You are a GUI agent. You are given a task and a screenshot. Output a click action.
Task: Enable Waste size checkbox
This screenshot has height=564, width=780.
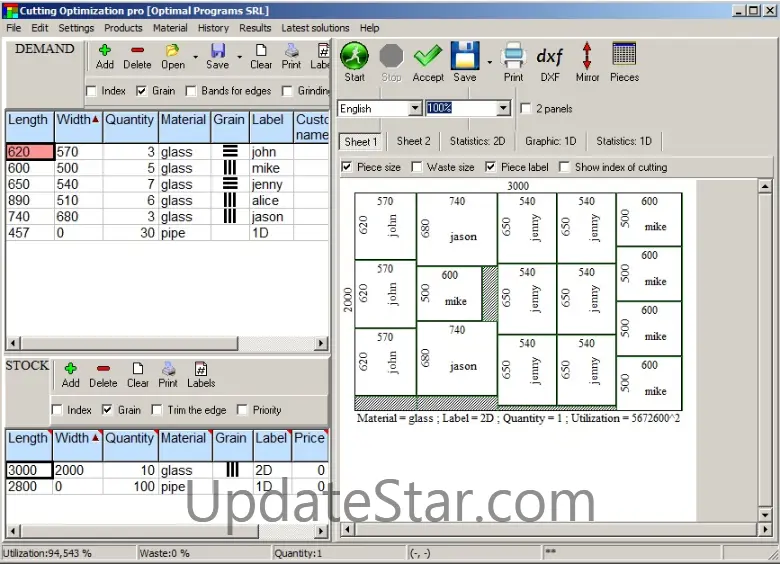pyautogui.click(x=417, y=167)
